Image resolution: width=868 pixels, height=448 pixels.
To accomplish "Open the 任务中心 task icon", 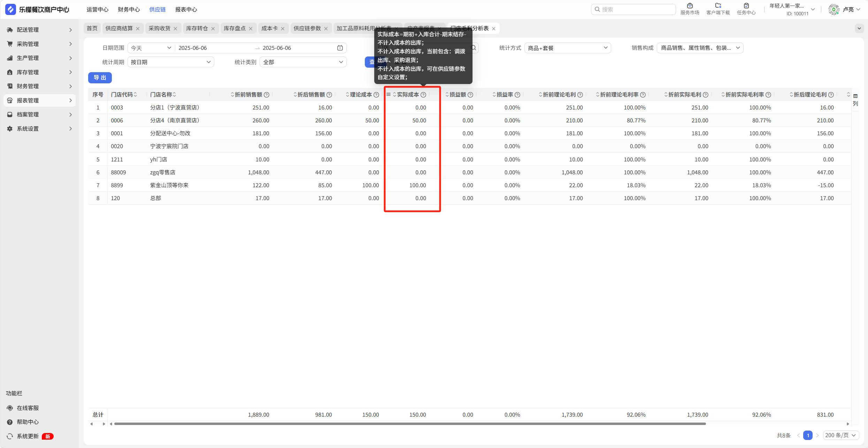I will pos(746,6).
